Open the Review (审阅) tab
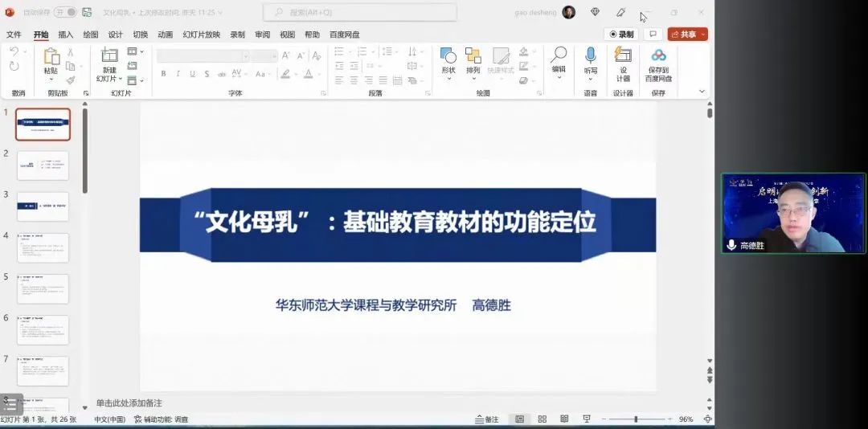868x429 pixels. point(262,35)
